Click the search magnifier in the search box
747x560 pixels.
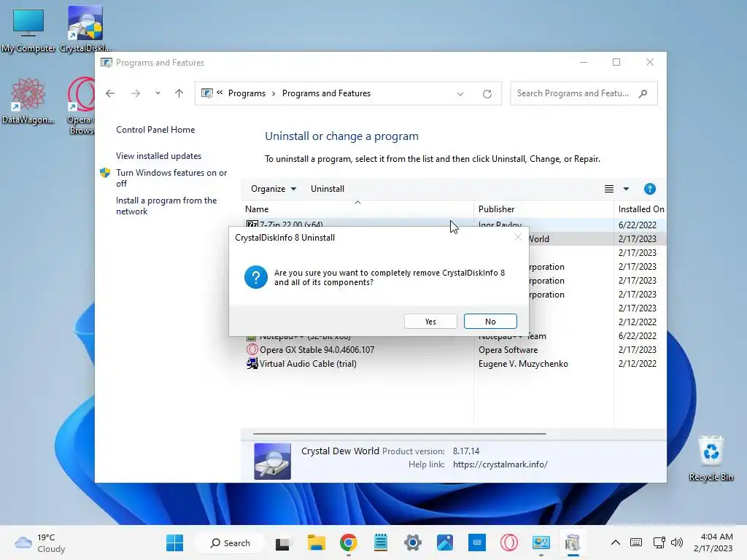[643, 93]
